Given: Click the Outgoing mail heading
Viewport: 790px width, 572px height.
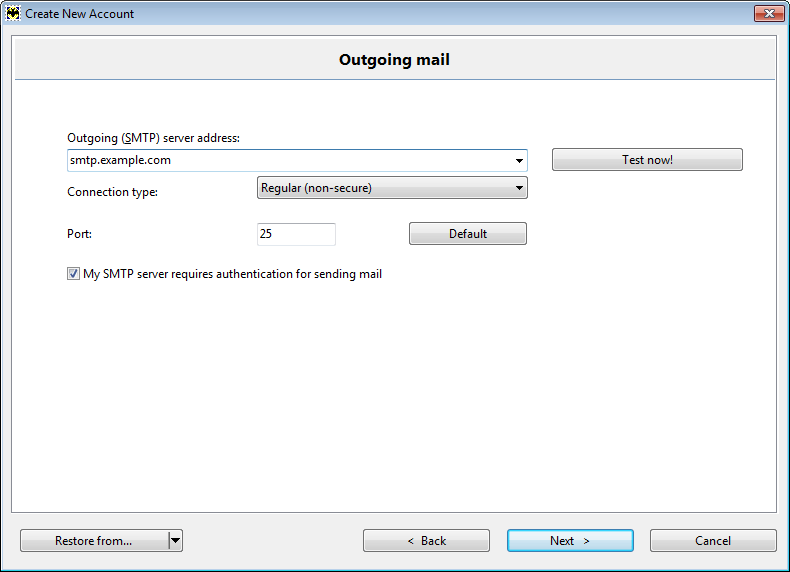Looking at the screenshot, I should tap(394, 59).
